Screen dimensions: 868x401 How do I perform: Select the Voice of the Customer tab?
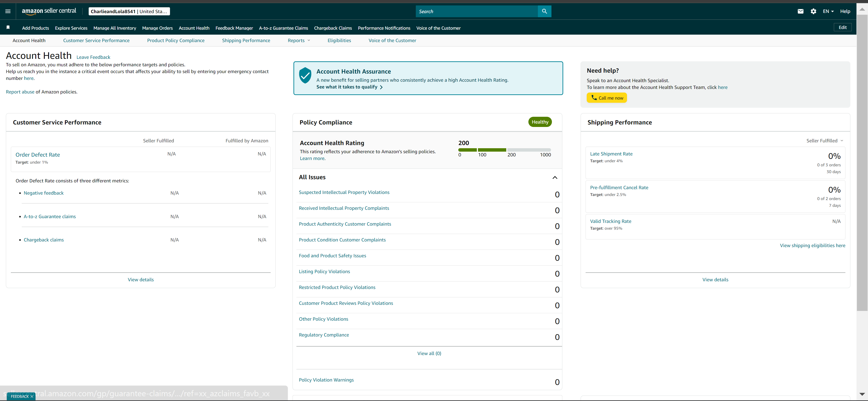(x=392, y=41)
